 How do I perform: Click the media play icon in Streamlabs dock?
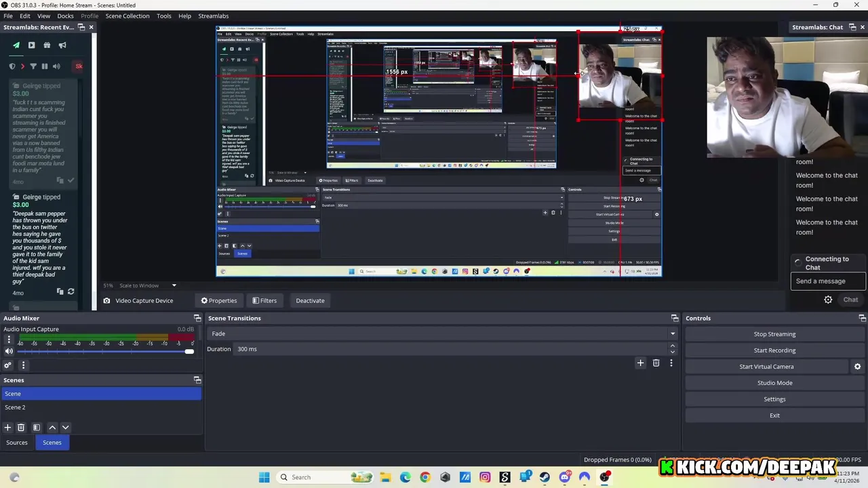pyautogui.click(x=31, y=45)
